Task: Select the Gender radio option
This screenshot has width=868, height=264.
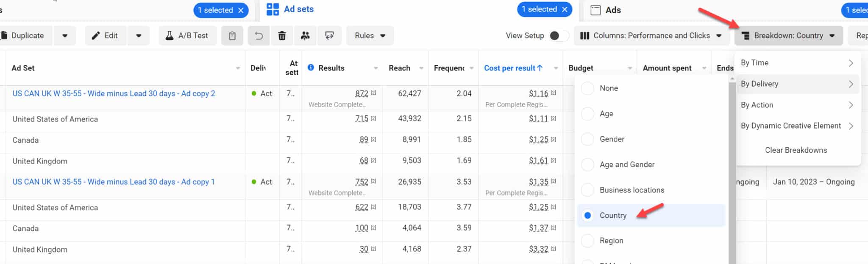Action: [x=587, y=139]
